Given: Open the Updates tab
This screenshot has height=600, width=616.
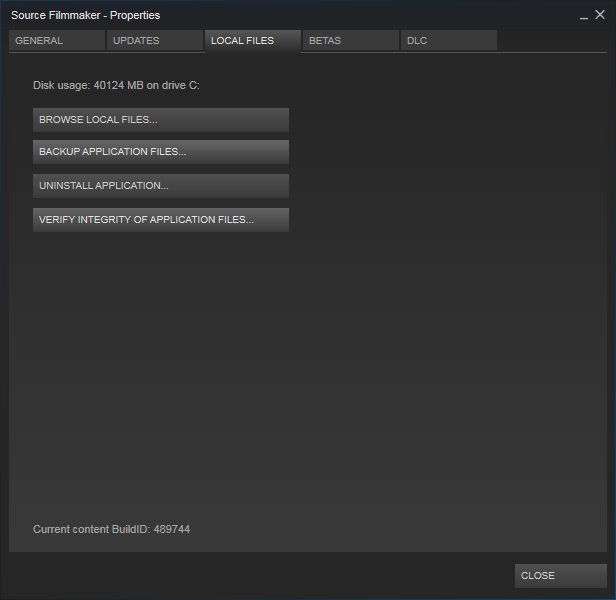Looking at the screenshot, I should coord(155,40).
